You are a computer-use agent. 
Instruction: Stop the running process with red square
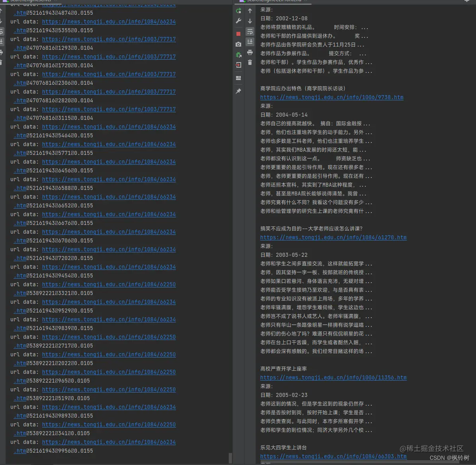tap(238, 34)
